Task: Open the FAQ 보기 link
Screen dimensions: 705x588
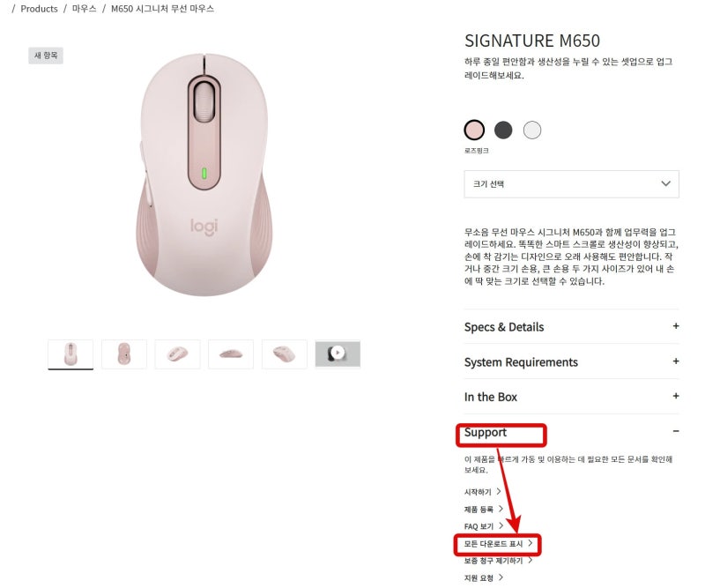Action: pos(480,527)
